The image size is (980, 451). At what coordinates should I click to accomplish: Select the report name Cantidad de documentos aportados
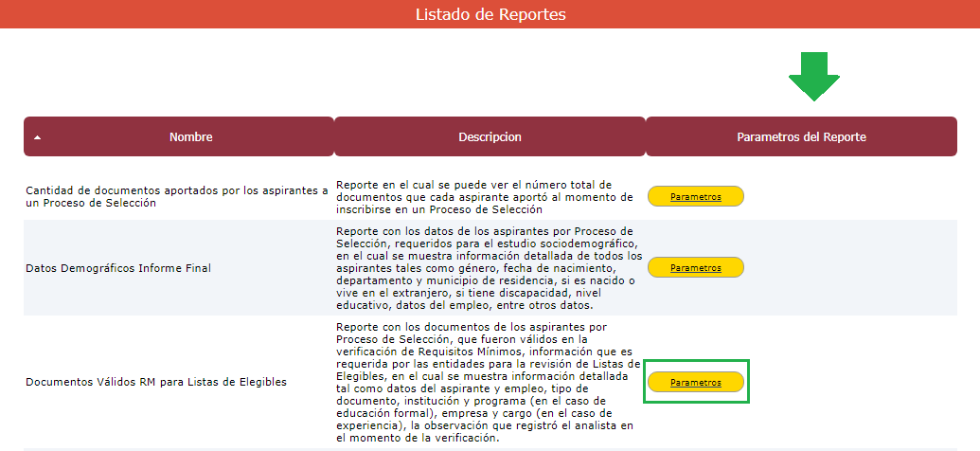point(176,197)
